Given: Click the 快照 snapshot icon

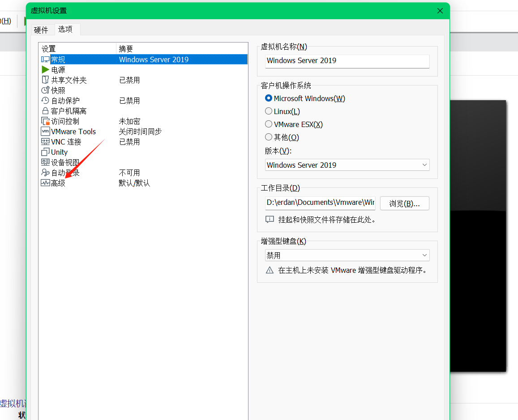Looking at the screenshot, I should [45, 90].
